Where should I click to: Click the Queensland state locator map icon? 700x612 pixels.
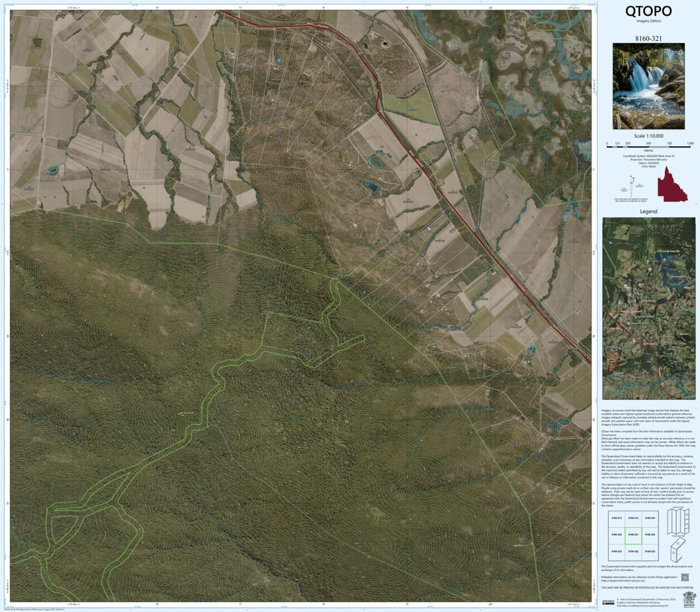pyautogui.click(x=671, y=187)
